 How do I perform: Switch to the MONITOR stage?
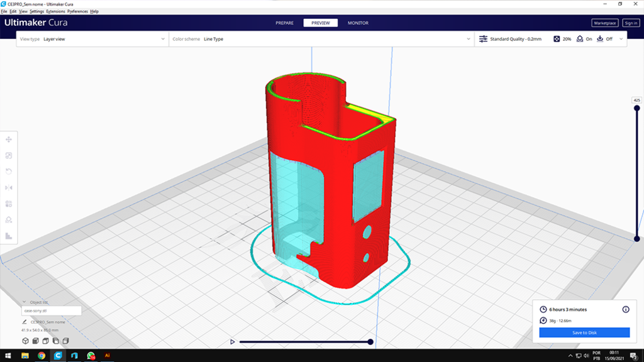[x=358, y=23]
